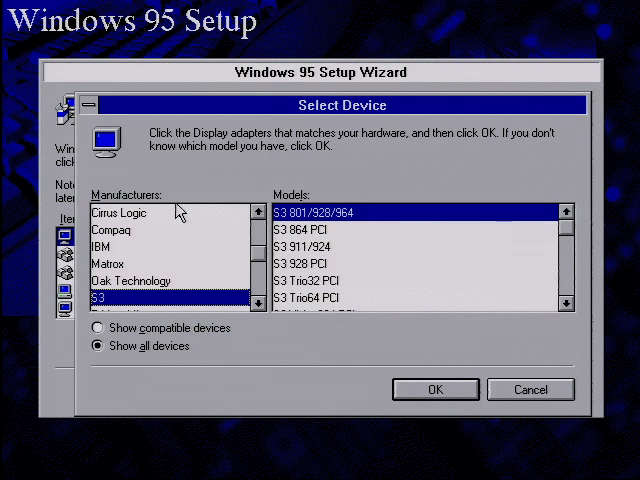Select the S3 911/924 model
640x480 pixels.
pos(416,247)
